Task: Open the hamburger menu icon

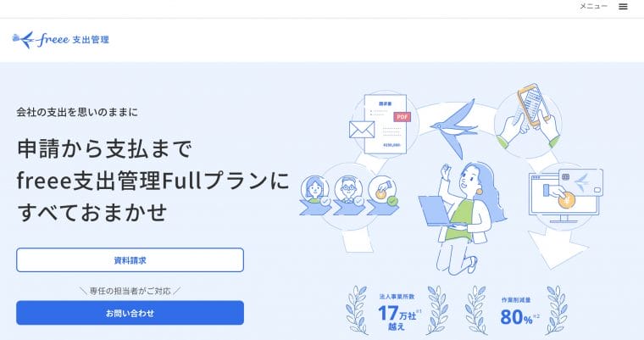Action: 623,7
